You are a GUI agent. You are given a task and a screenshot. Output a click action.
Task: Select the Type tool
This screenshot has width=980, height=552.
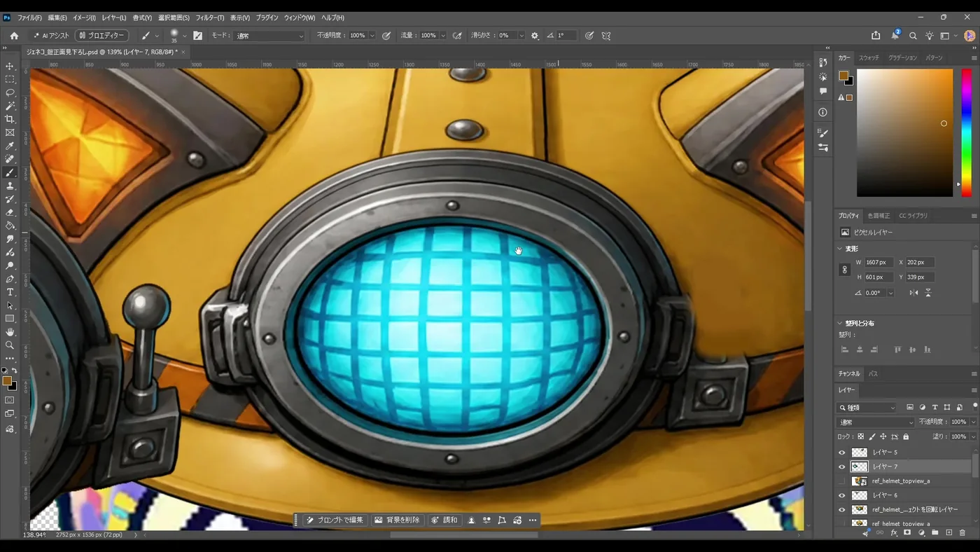click(x=10, y=292)
